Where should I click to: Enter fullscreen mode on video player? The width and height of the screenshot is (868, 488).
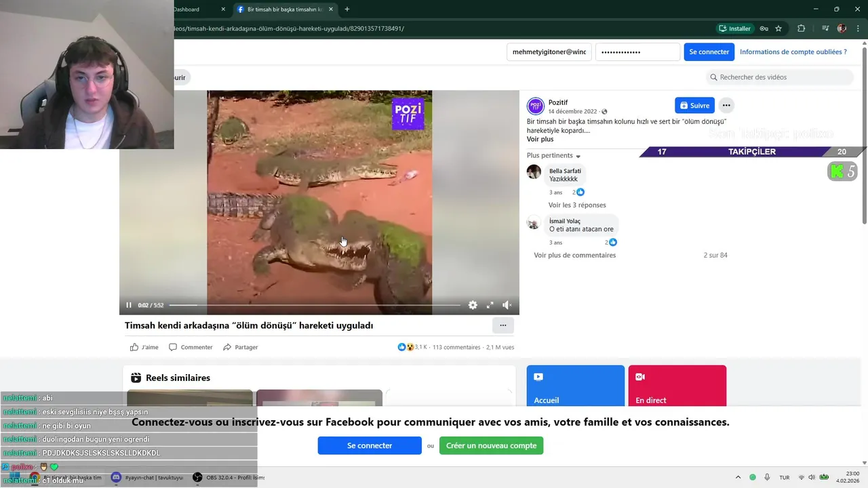pos(490,305)
